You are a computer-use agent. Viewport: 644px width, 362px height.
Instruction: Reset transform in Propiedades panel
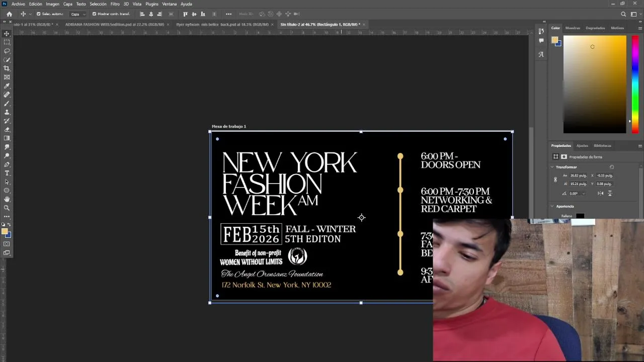tap(612, 167)
